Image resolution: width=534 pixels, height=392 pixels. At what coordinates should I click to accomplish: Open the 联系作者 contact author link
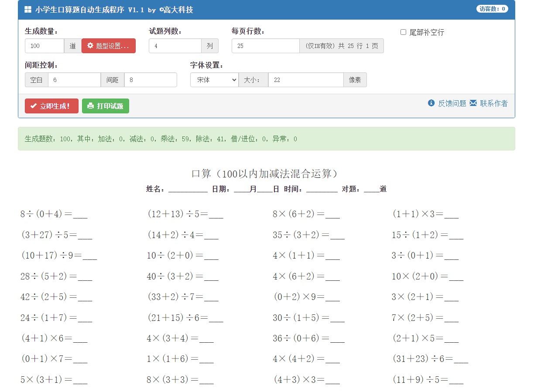tap(494, 103)
